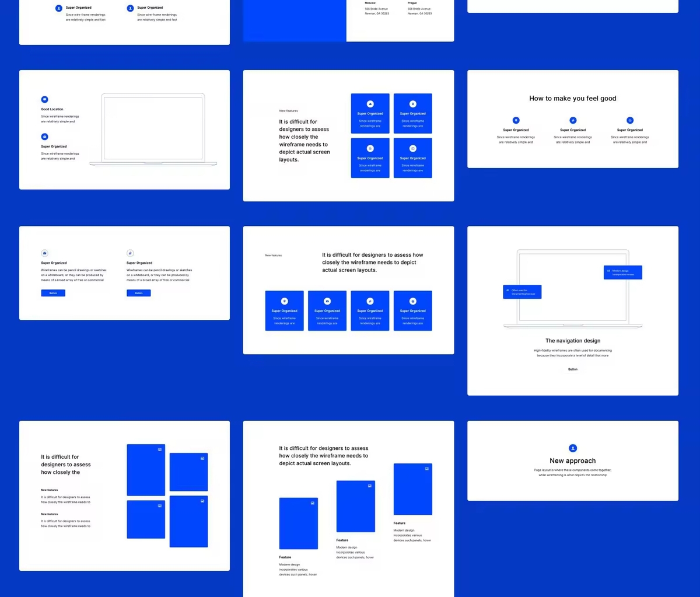Image resolution: width=700 pixels, height=597 pixels.
Task: Click the cloud icon in the 2x2 tile grid
Action: 370,104
